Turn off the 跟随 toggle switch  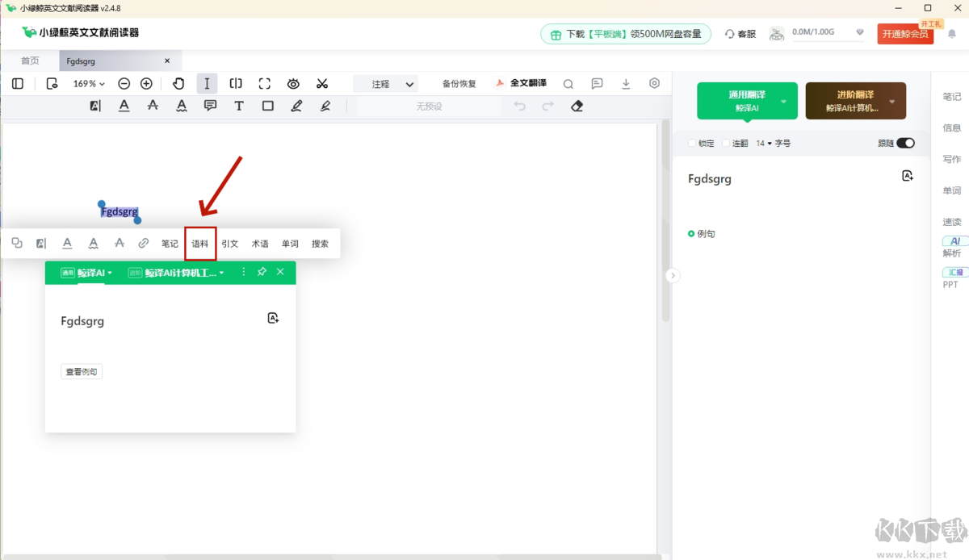(x=905, y=144)
